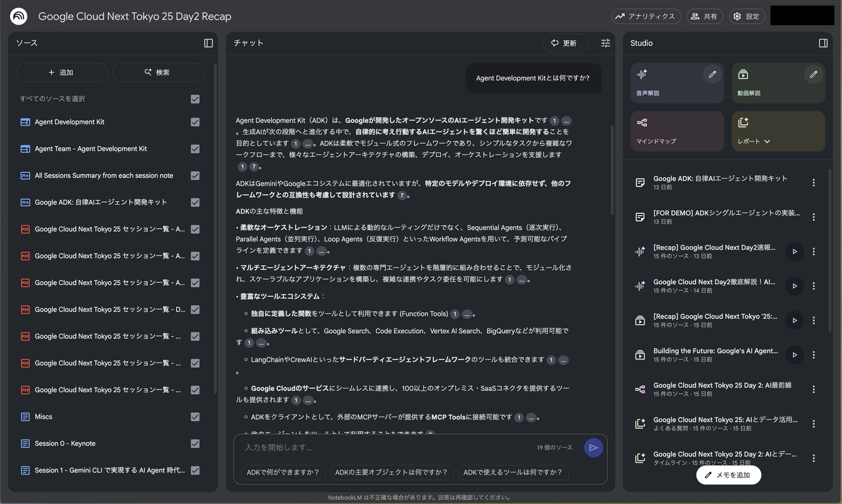The height and width of the screenshot is (504, 842).
Task: Open chat configuration sliders icon
Action: [x=605, y=43]
